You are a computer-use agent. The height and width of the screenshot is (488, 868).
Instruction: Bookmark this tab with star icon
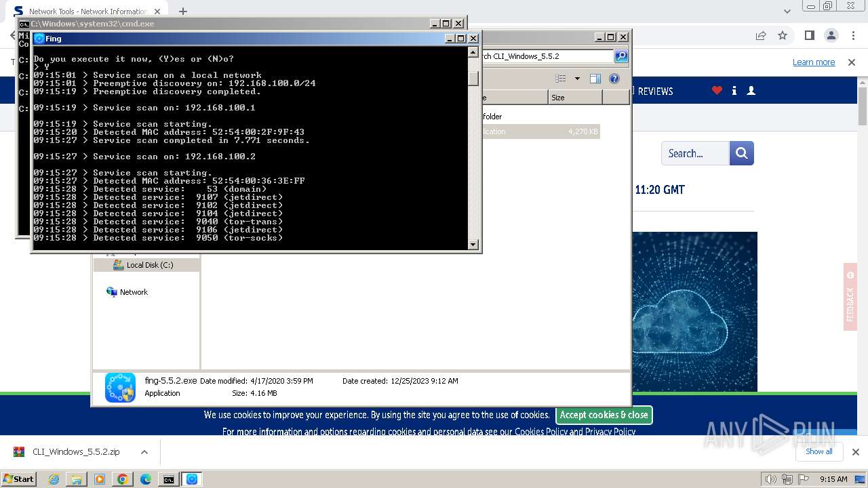[x=783, y=35]
